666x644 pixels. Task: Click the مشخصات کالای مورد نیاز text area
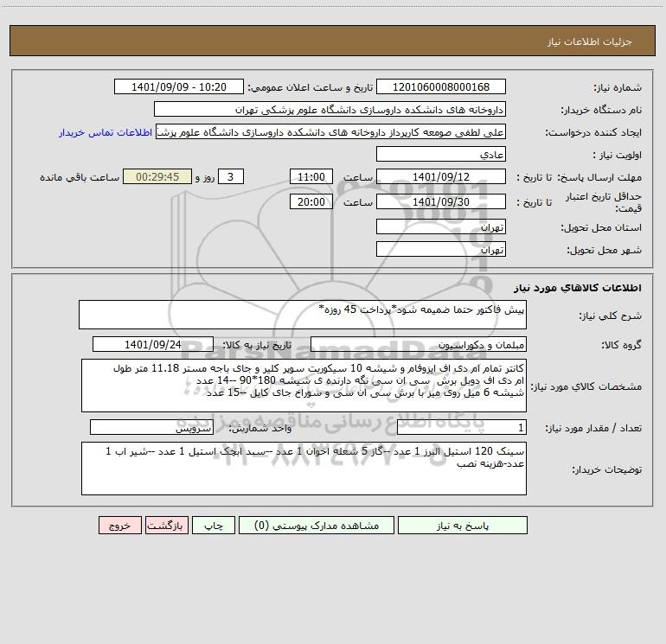pos(304,386)
